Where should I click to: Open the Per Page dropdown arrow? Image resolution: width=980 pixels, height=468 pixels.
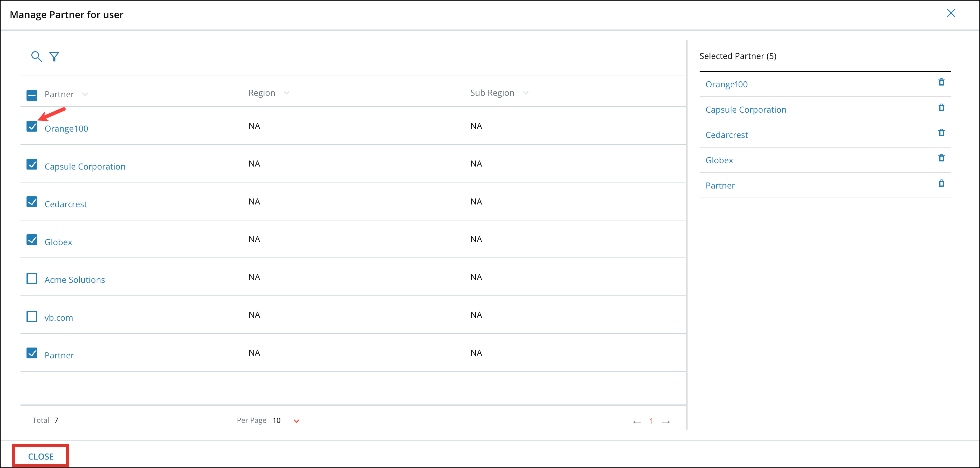coord(296,421)
